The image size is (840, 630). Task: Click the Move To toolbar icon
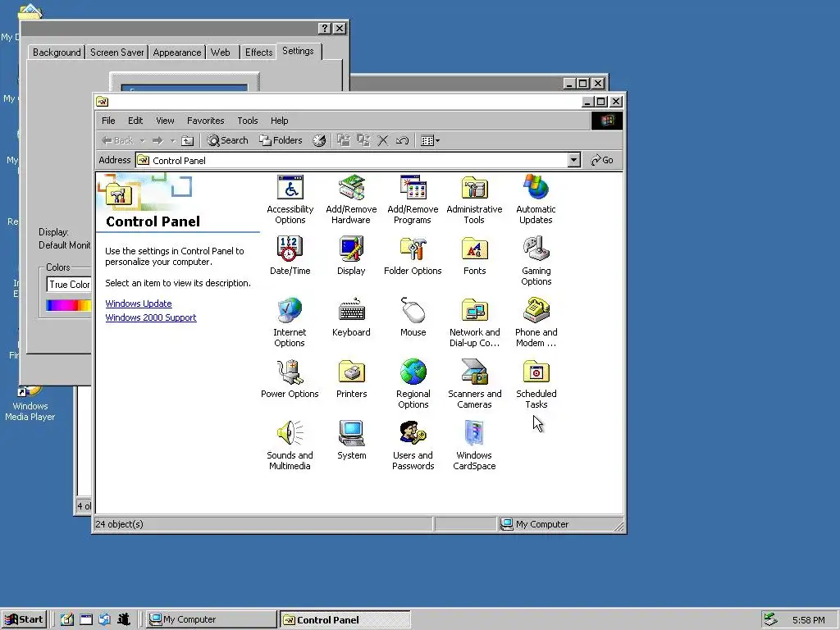344,141
